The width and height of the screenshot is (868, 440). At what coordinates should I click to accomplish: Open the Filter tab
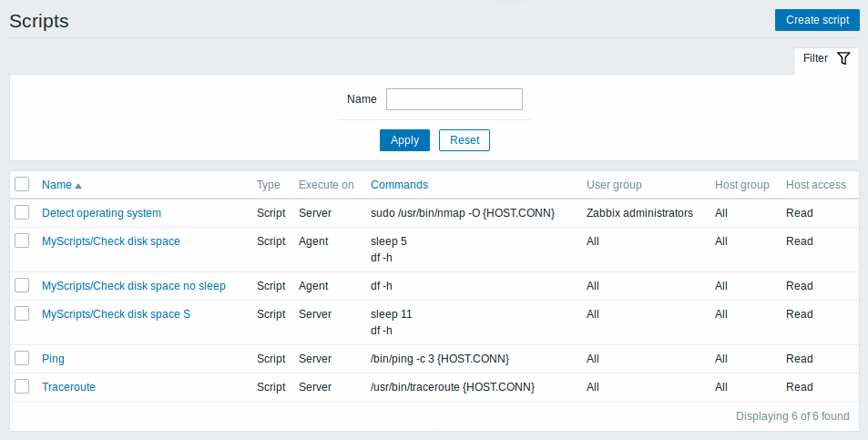[826, 58]
